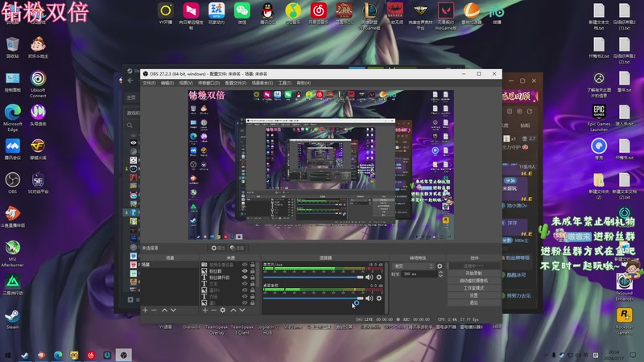Open the 停靠窗口(D) menu
The width and height of the screenshot is (644, 362).
point(209,83)
